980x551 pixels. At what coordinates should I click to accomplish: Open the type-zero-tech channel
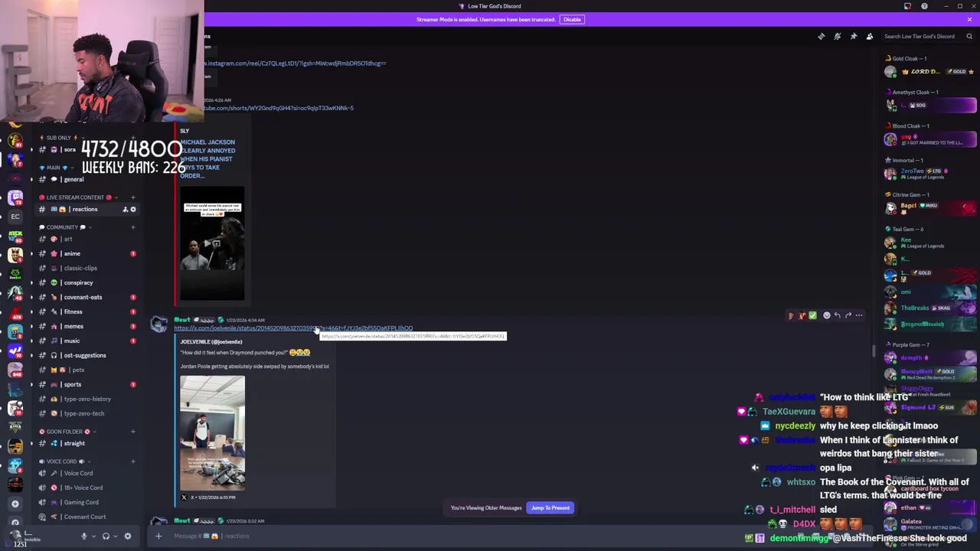[x=87, y=414]
